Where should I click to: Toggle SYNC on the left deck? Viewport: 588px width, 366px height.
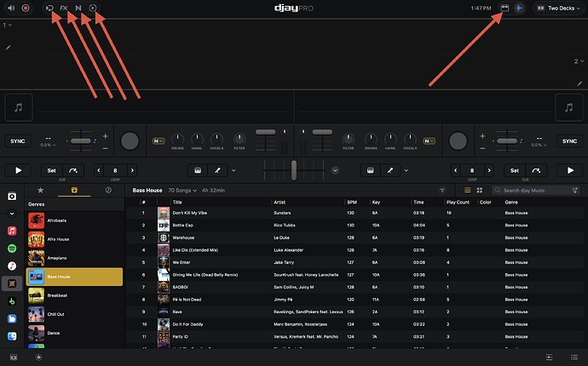[x=18, y=141]
